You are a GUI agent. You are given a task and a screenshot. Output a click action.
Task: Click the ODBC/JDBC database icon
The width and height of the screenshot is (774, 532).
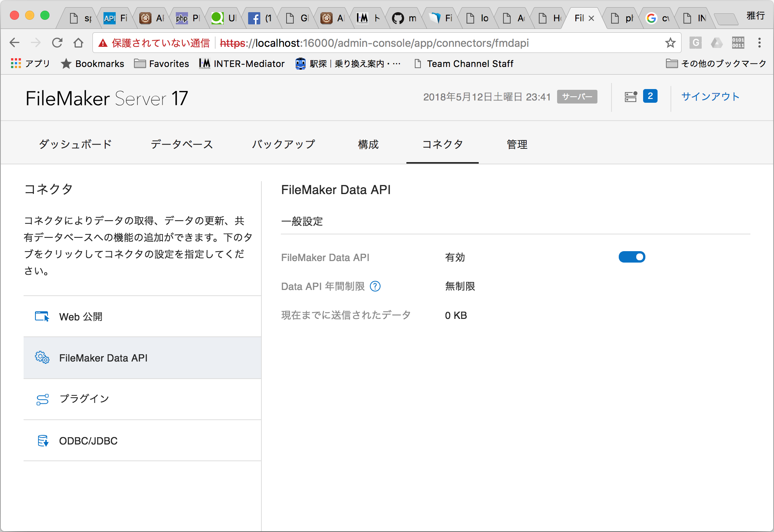[43, 441]
